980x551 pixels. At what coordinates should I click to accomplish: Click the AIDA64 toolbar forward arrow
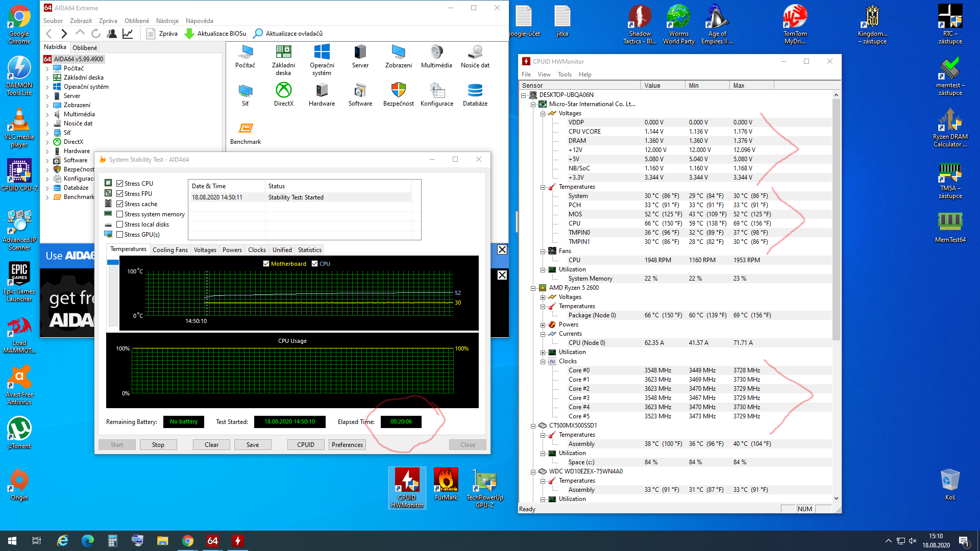[64, 34]
